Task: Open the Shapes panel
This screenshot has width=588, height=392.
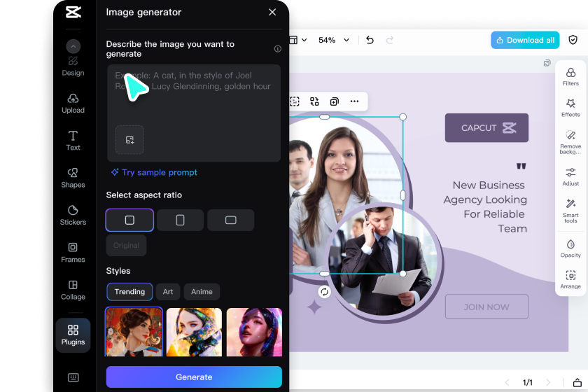Action: click(73, 178)
